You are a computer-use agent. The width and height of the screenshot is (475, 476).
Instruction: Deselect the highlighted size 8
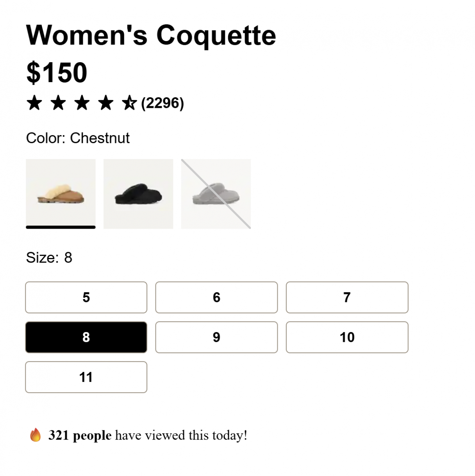pos(86,337)
